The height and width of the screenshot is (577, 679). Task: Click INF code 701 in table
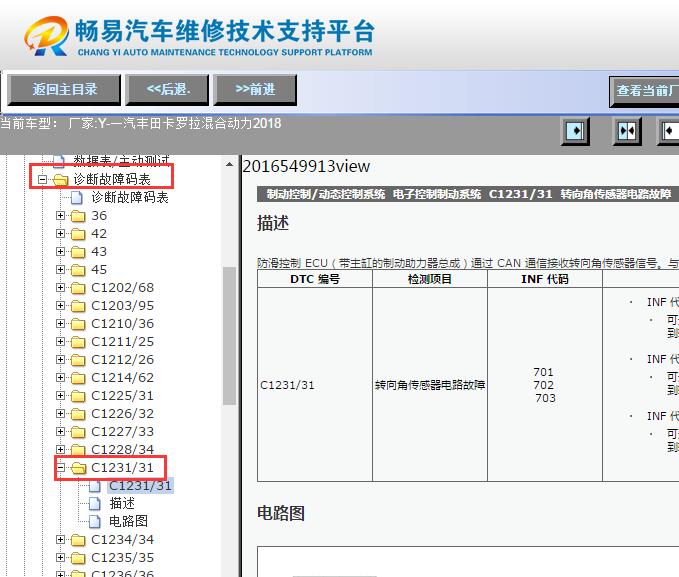coord(543,372)
